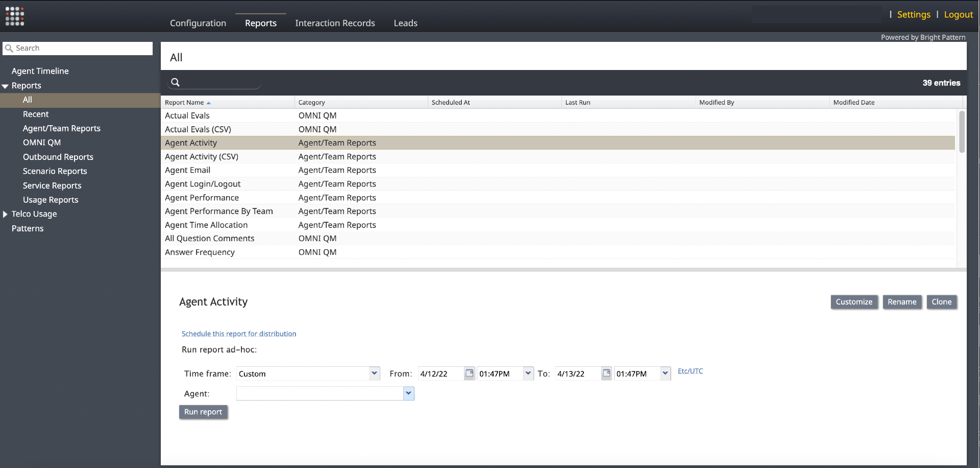This screenshot has width=980, height=468.
Task: Select Usage Reports in sidebar
Action: coord(51,200)
